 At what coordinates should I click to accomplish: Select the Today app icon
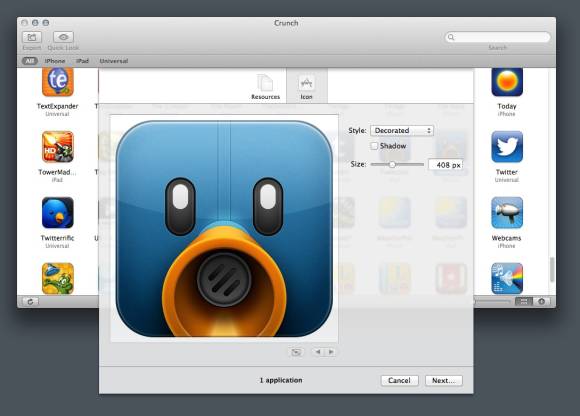click(x=507, y=81)
